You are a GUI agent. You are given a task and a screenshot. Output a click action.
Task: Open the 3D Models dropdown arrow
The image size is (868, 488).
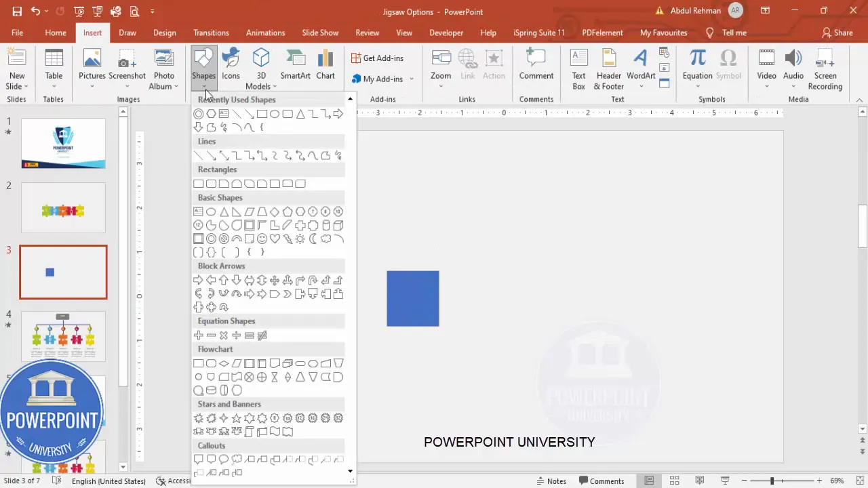275,87
